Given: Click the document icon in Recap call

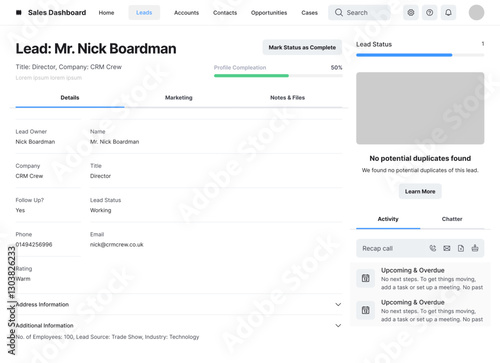Looking at the screenshot, I should click(461, 248).
